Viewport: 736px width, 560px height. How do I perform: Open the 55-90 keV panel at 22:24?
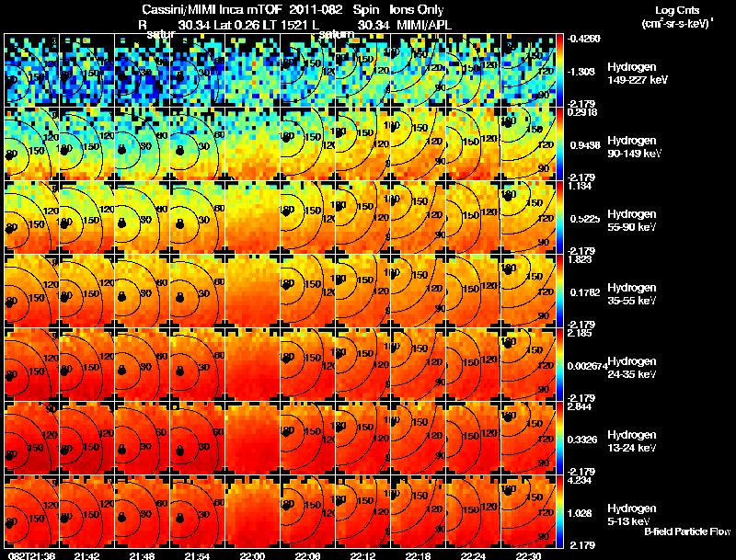pos(474,218)
